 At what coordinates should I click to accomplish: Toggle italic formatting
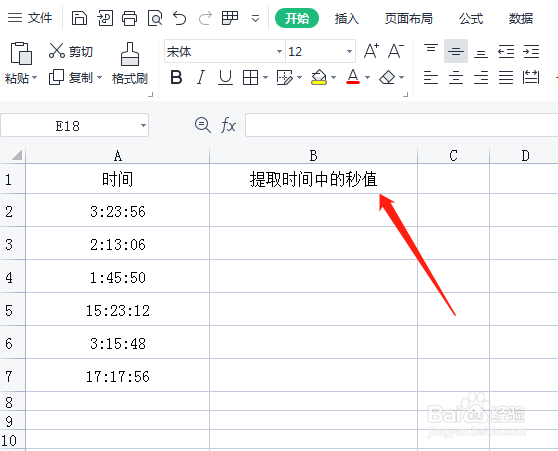pos(201,77)
